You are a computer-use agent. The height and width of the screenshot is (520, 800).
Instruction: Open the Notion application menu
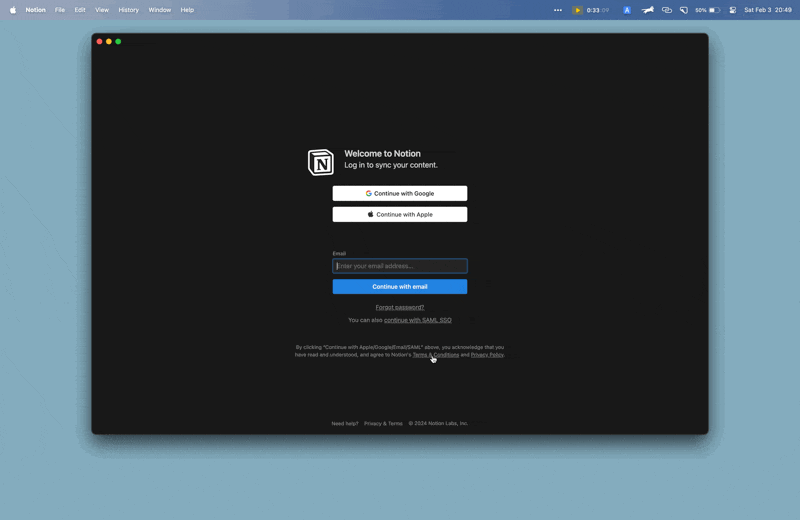click(35, 10)
